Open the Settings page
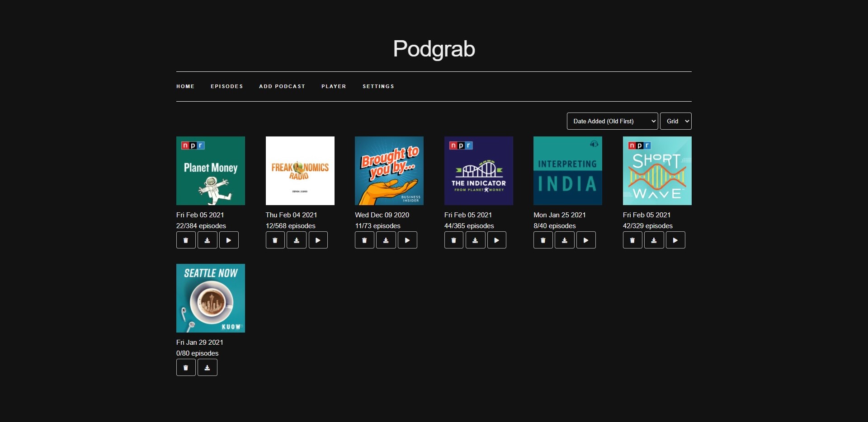 (x=378, y=86)
